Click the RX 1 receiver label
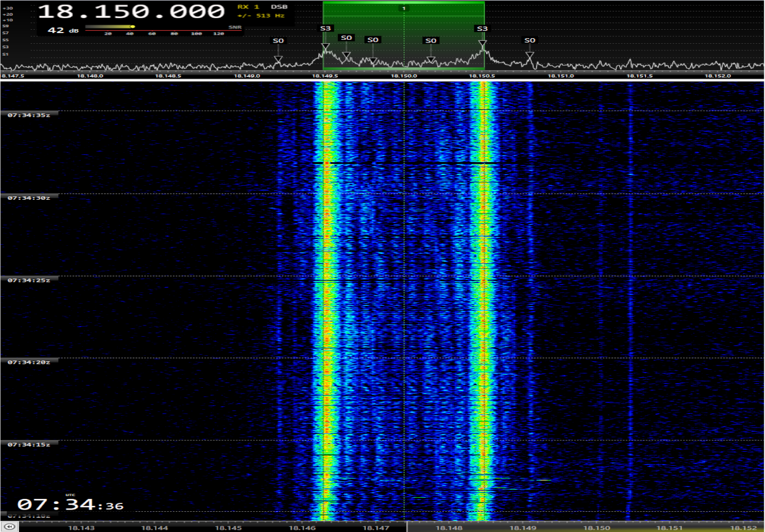The width and height of the screenshot is (765, 532). [x=248, y=7]
